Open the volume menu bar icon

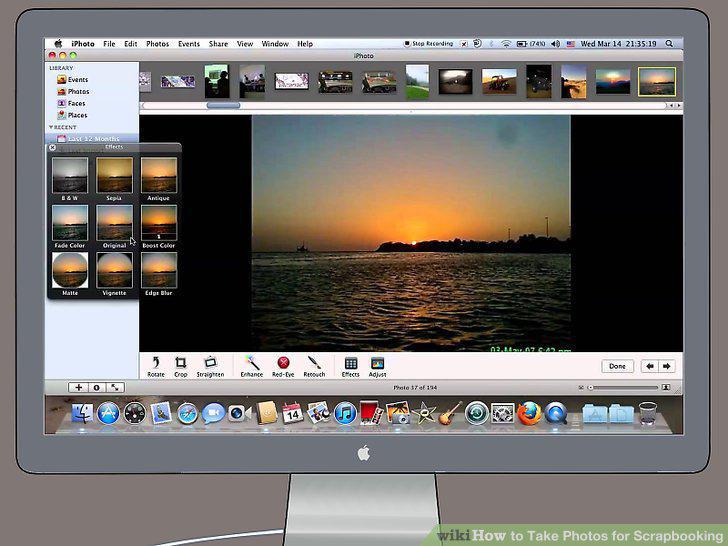click(x=555, y=44)
